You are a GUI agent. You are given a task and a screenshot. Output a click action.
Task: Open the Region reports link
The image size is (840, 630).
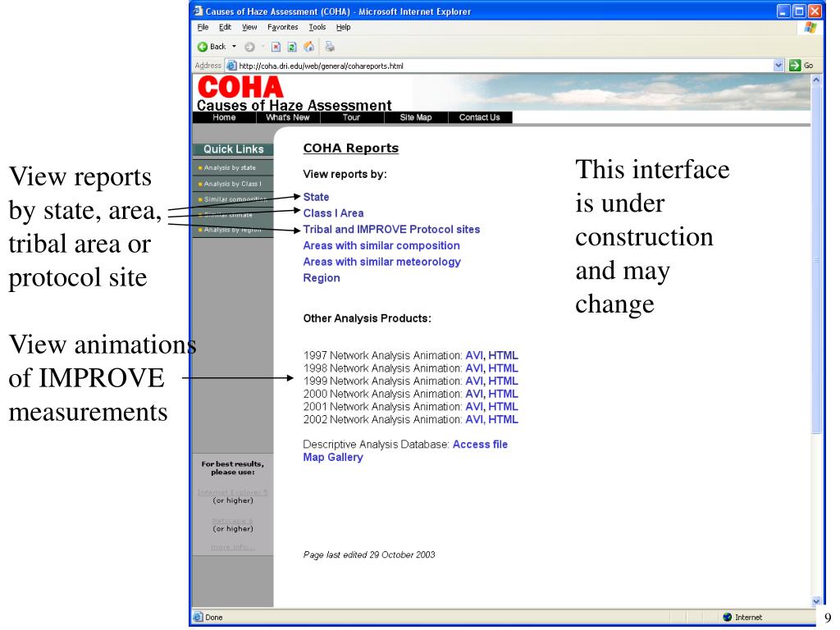pyautogui.click(x=322, y=278)
